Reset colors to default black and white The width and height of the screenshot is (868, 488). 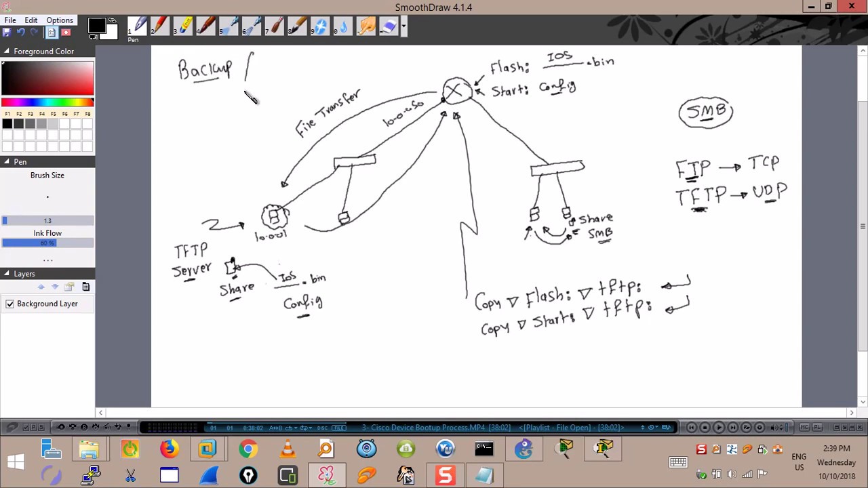93,36
